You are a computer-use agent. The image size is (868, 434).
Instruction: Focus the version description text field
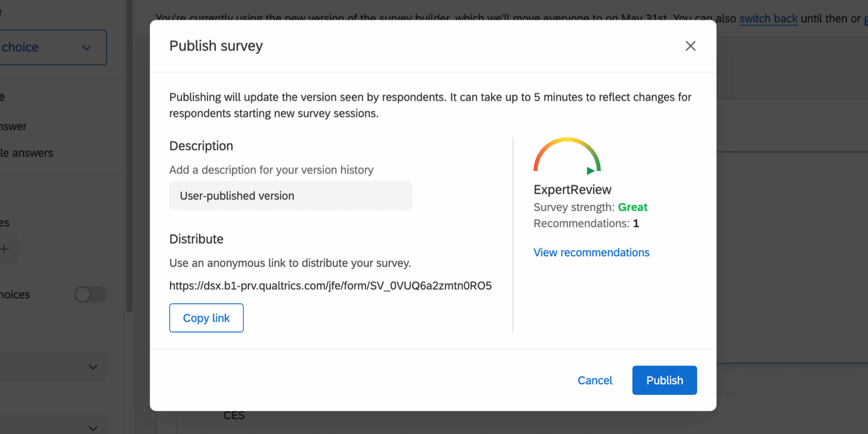click(x=291, y=196)
